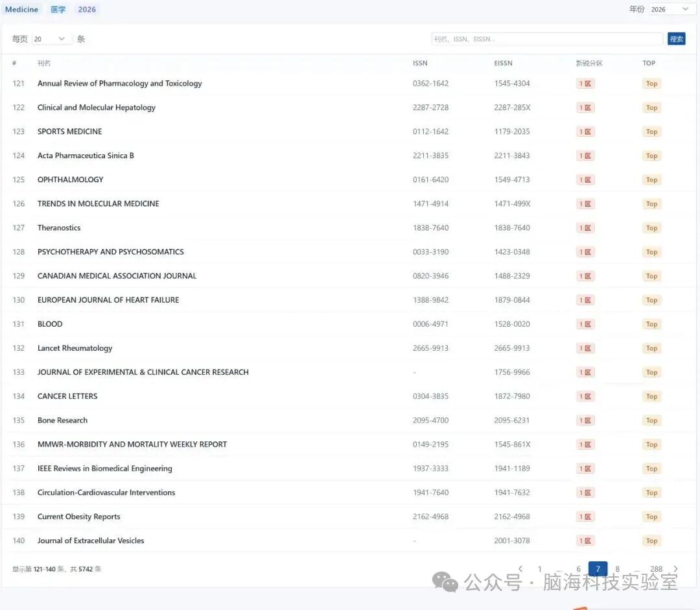The height and width of the screenshot is (610, 700).
Task: Open Annual Review of Pharmacology and Toxicology
Action: click(120, 84)
